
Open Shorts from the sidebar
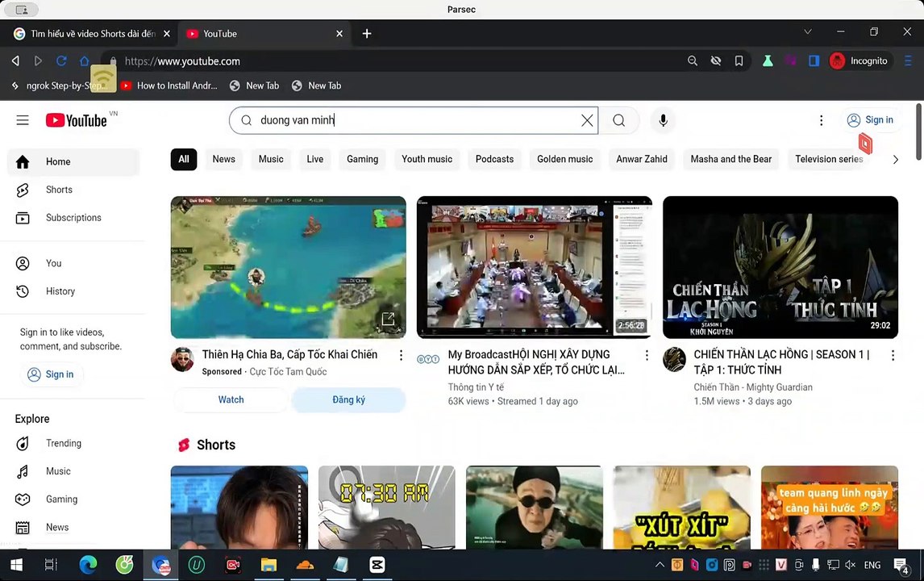[x=73, y=190]
